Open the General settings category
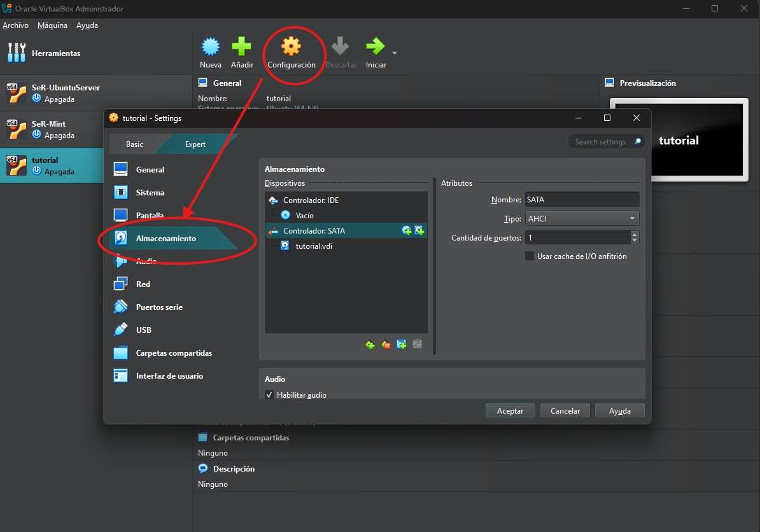The width and height of the screenshot is (760, 532). click(150, 169)
